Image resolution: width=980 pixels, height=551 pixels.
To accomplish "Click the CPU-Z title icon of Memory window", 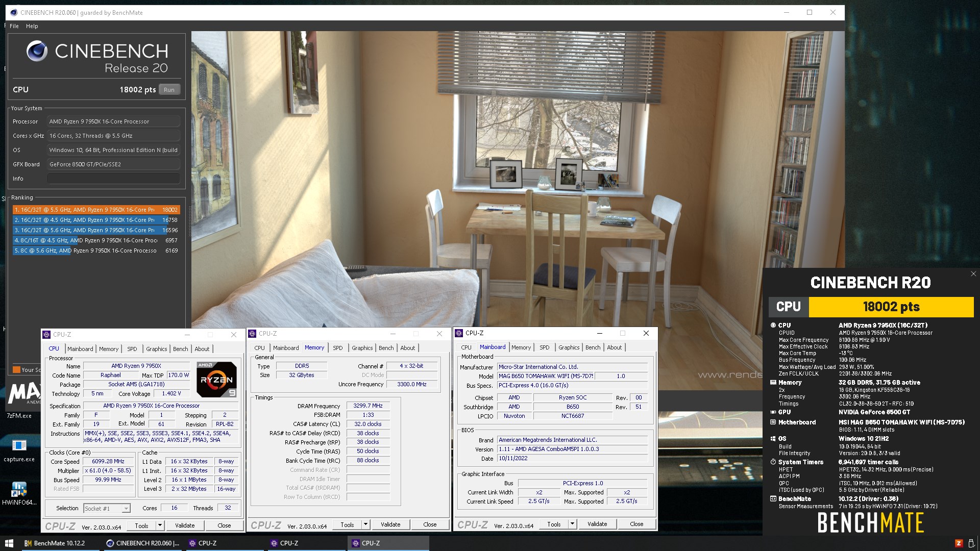I will (252, 334).
